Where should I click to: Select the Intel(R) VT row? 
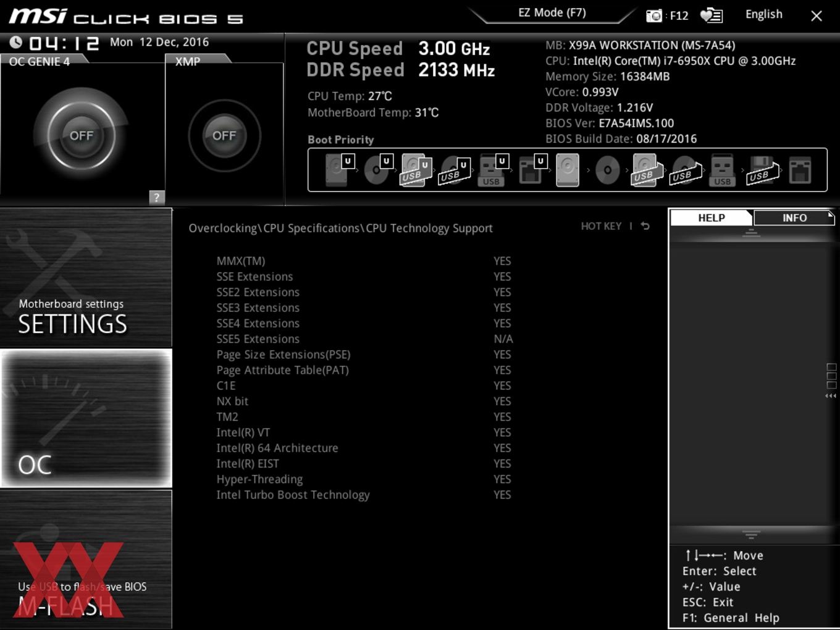click(x=364, y=432)
